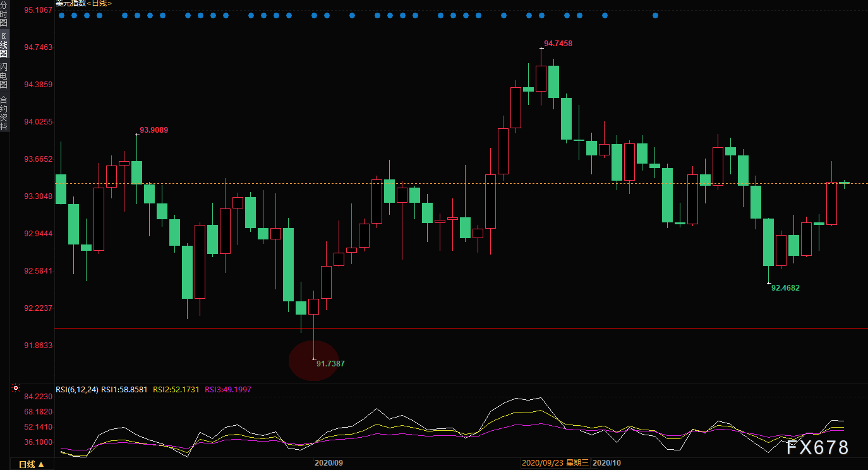This screenshot has height=470, width=868.
Task: Click the 36.1000 RSI axis label
Action: [38, 442]
